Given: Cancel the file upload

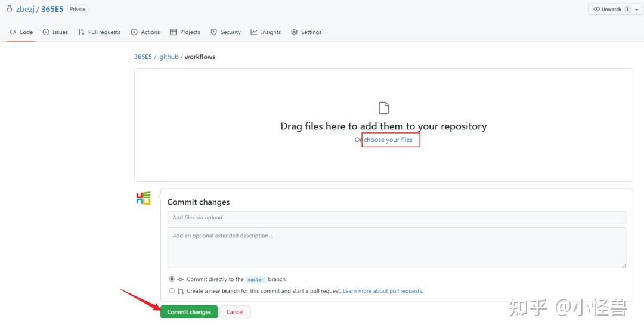Looking at the screenshot, I should tap(235, 312).
